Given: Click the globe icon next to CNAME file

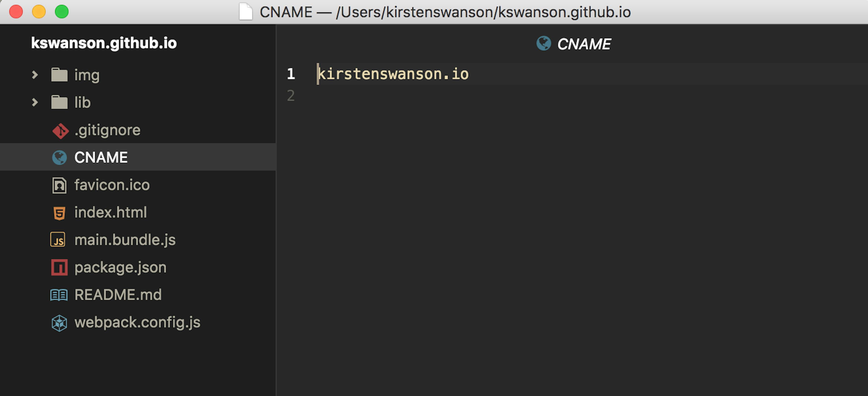Looking at the screenshot, I should pos(60,157).
